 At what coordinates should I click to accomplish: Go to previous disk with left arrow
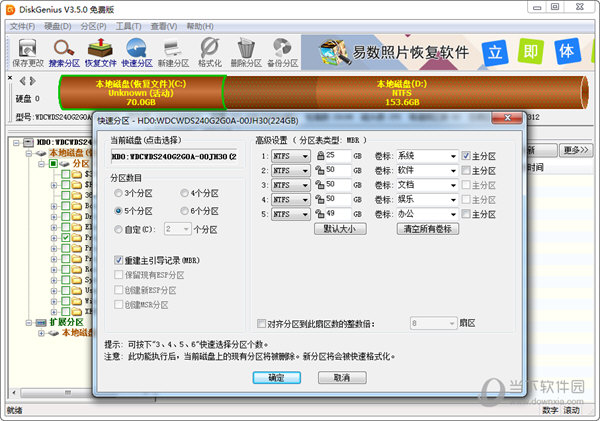(x=23, y=81)
